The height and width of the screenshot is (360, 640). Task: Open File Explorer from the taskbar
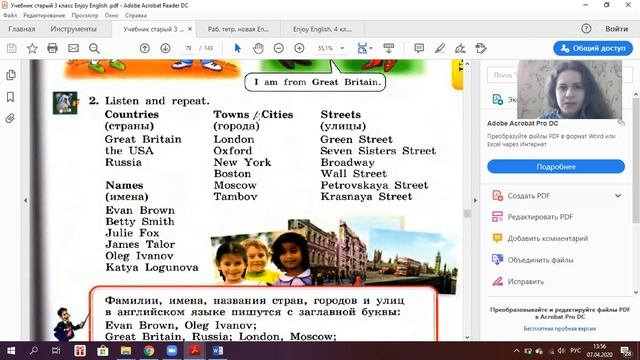point(126,351)
